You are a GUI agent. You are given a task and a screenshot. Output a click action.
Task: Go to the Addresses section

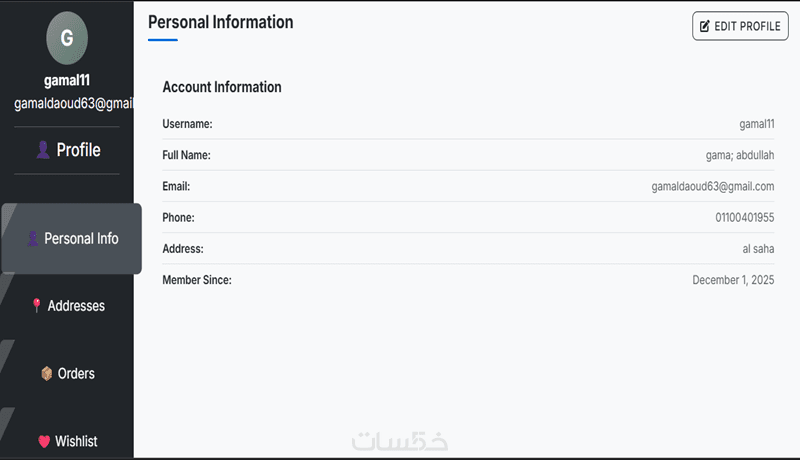click(x=76, y=306)
